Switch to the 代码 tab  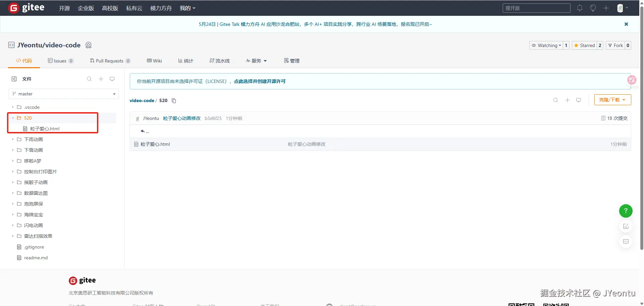pyautogui.click(x=24, y=61)
